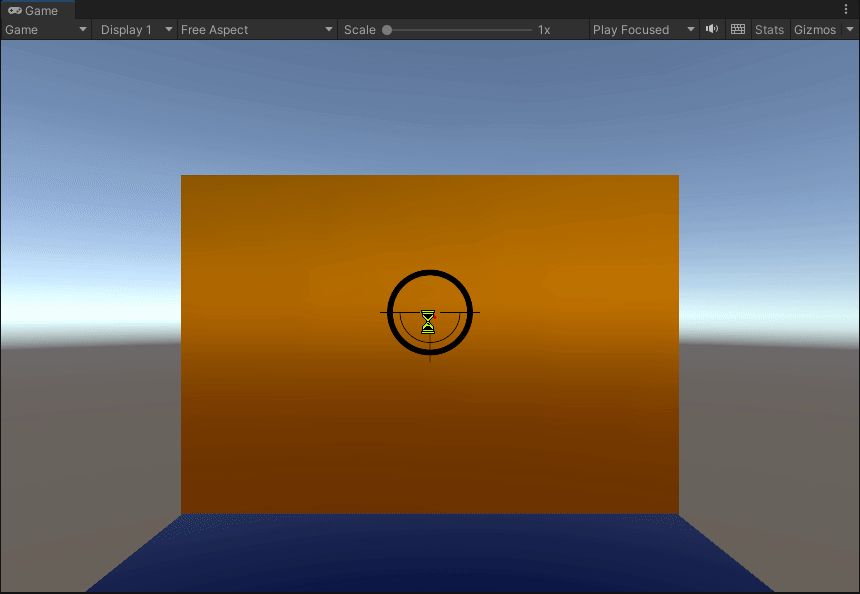Click the Scale slider handle
Image resolution: width=860 pixels, height=594 pixels.
[x=385, y=29]
